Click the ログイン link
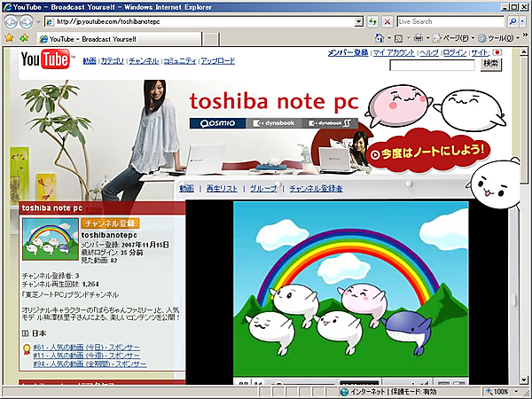This screenshot has width=532, height=399. tap(455, 52)
